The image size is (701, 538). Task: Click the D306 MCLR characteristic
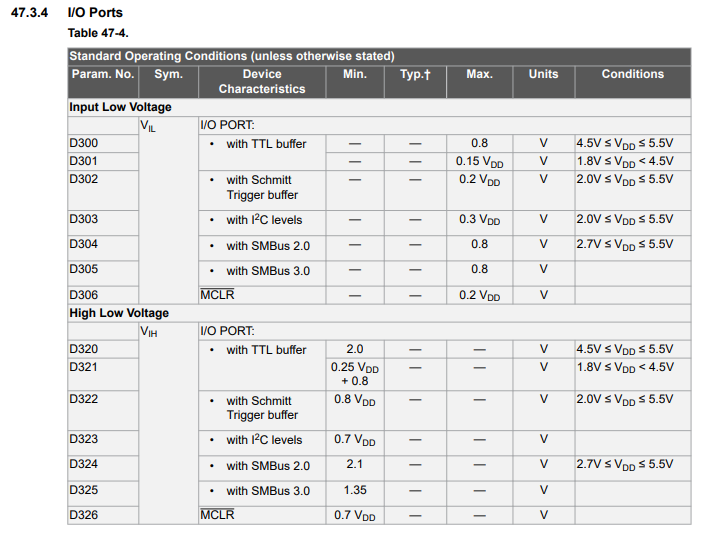click(x=217, y=295)
